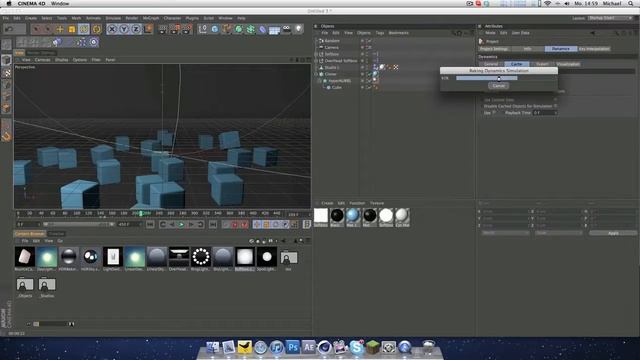Click the Playback Time input field

coord(545,113)
